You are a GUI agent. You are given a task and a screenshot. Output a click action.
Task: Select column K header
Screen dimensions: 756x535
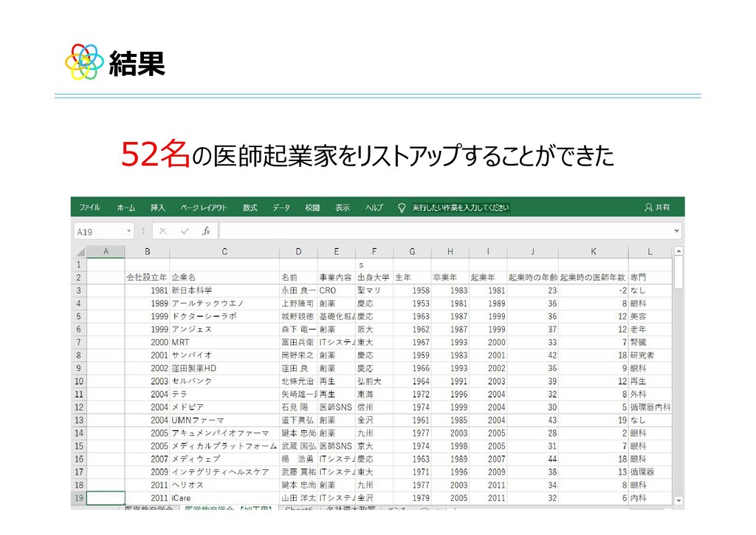pos(593,251)
